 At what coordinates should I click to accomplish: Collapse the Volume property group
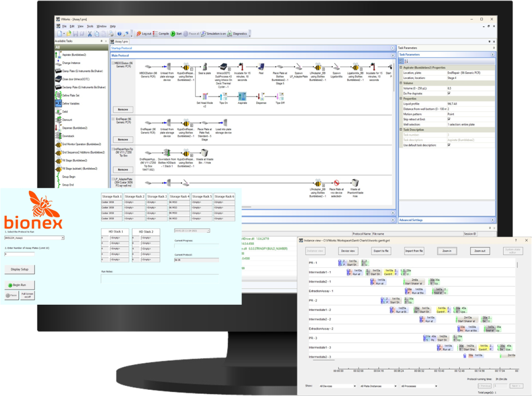point(401,83)
